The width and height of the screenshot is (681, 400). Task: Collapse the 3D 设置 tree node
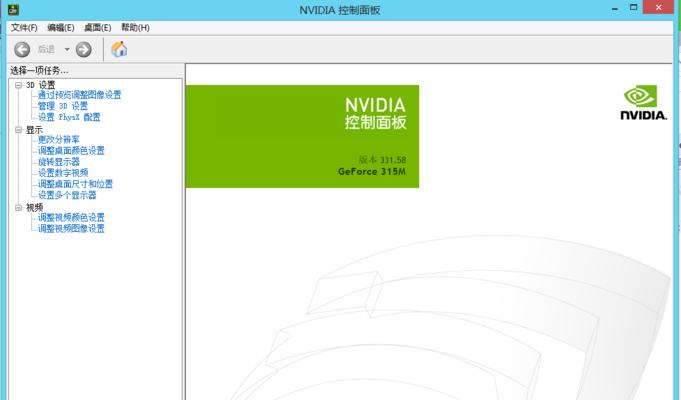pos(18,85)
